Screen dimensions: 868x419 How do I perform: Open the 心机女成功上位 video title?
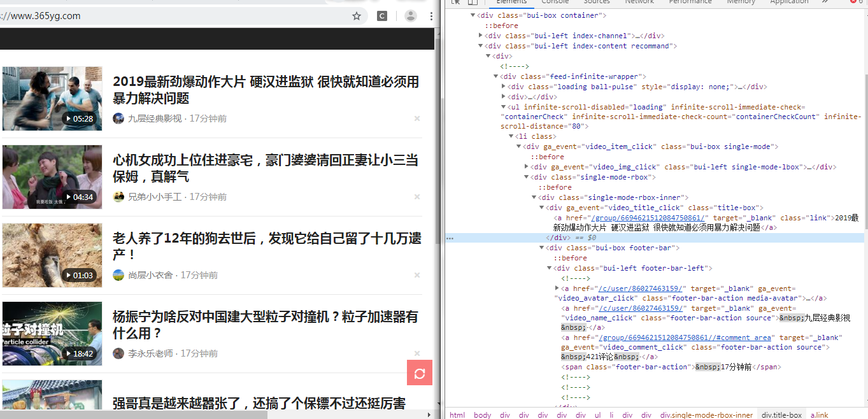click(266, 168)
